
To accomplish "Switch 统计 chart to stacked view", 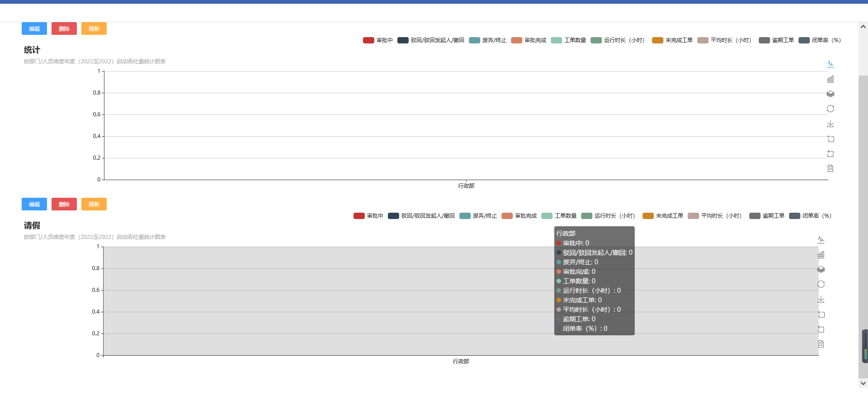I will tap(830, 94).
